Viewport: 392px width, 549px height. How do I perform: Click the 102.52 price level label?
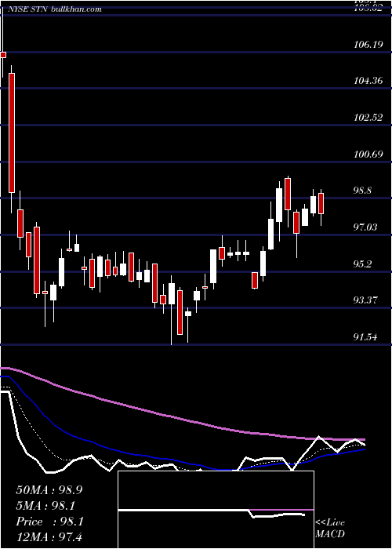[x=368, y=118]
